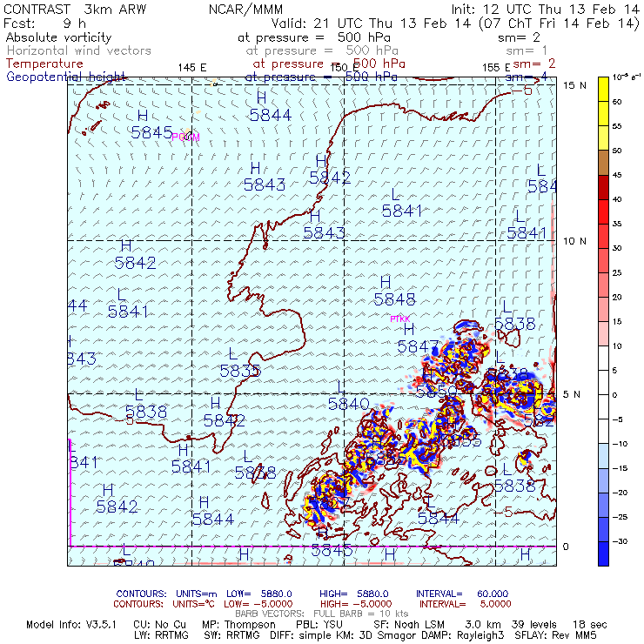Click the light pink colorbar segment between 10 and 15
Image resolution: width=644 pixels, height=644 pixels.
coord(603,334)
